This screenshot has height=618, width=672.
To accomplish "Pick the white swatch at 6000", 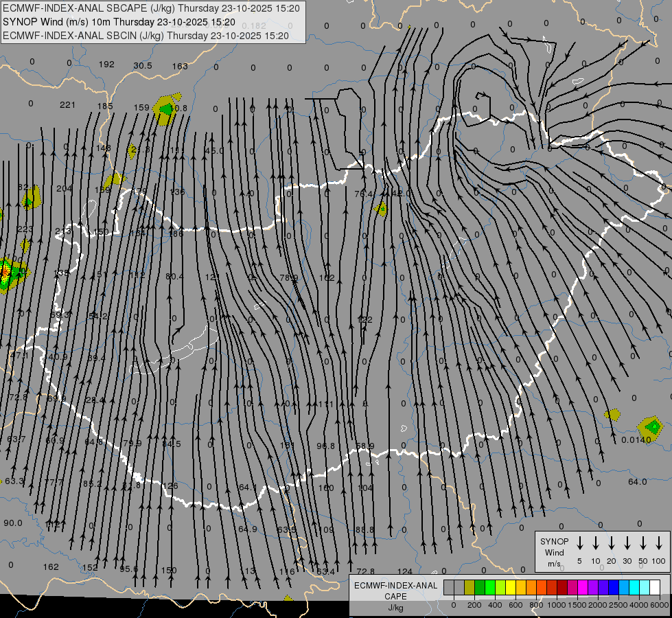I will [x=655, y=588].
